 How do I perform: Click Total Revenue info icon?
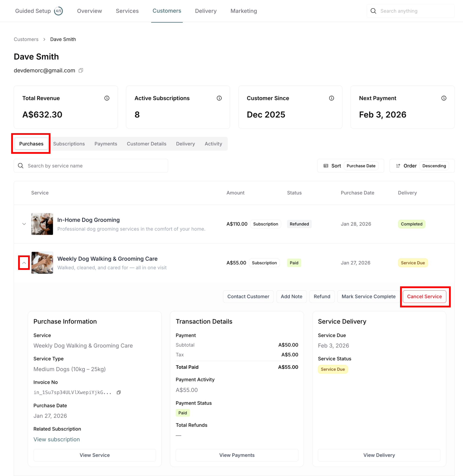(107, 98)
